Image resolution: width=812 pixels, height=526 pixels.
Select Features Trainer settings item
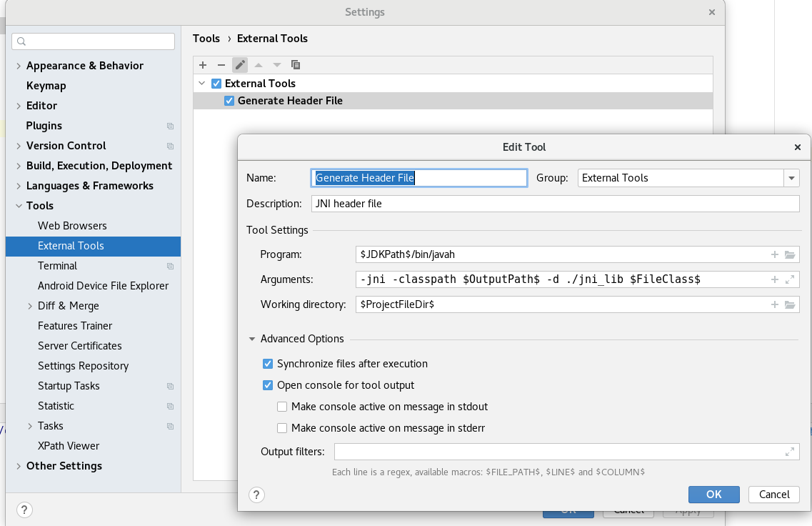pos(74,326)
